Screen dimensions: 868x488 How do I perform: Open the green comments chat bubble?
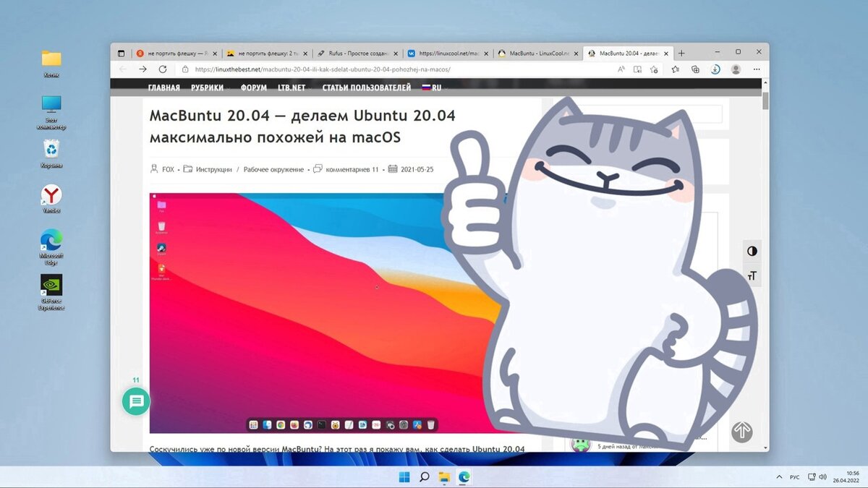[x=136, y=401]
